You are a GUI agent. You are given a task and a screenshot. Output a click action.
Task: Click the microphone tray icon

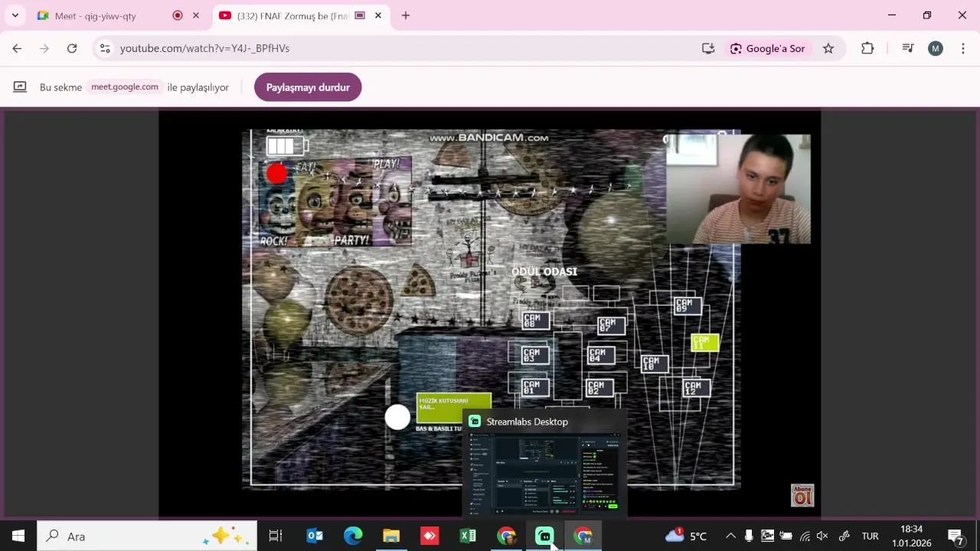tap(749, 536)
